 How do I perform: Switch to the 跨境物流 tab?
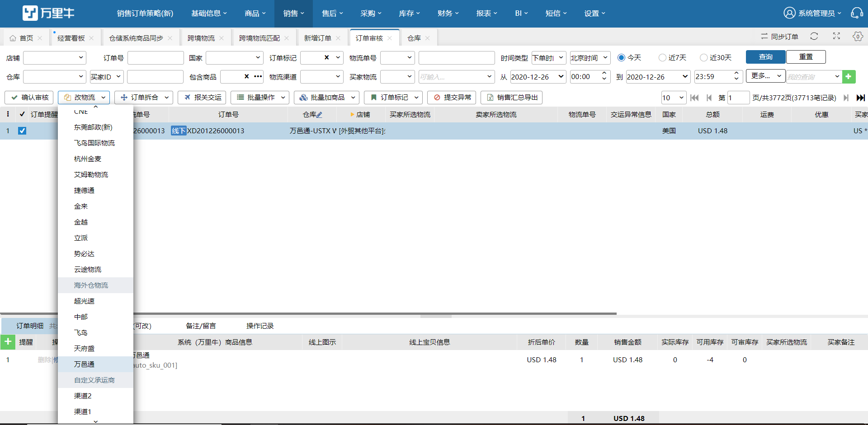(201, 38)
